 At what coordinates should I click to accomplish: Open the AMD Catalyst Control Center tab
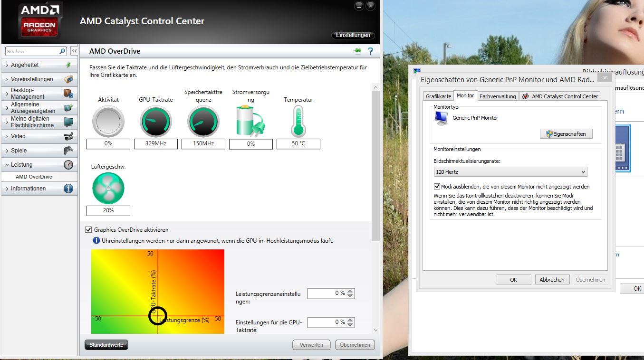(x=559, y=96)
